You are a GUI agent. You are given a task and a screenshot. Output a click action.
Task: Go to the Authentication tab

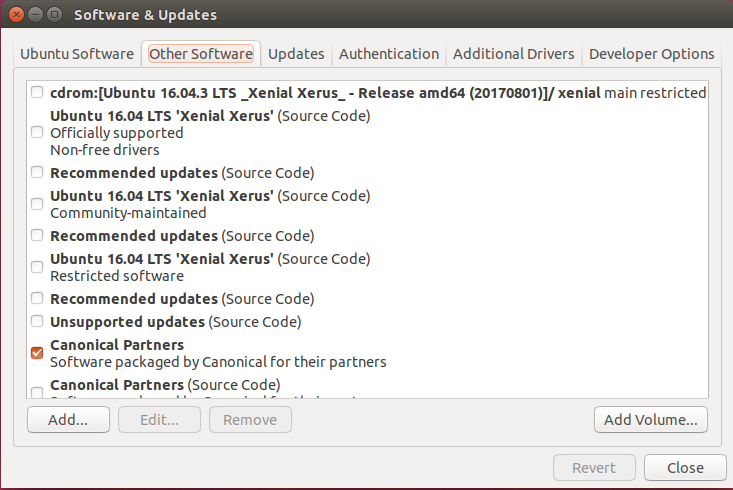(x=389, y=54)
